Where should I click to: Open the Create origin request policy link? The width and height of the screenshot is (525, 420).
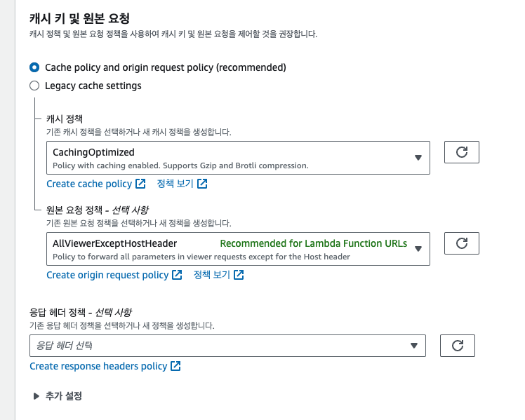pos(107,275)
